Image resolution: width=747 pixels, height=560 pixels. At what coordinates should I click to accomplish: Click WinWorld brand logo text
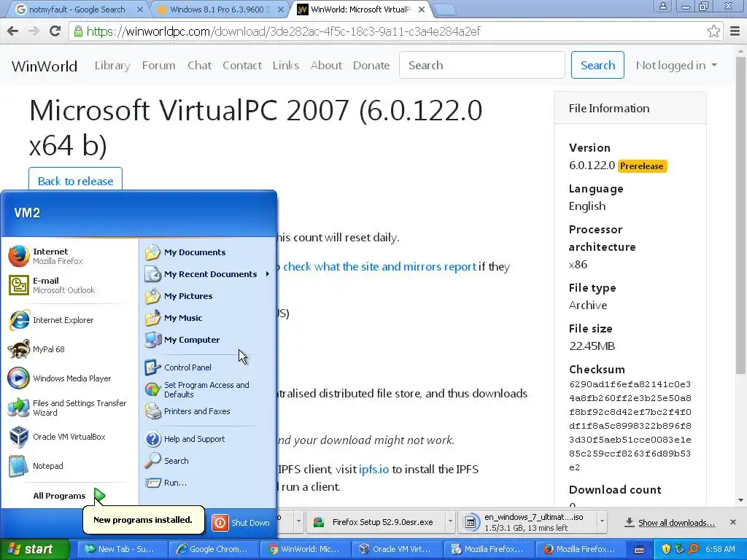(44, 65)
